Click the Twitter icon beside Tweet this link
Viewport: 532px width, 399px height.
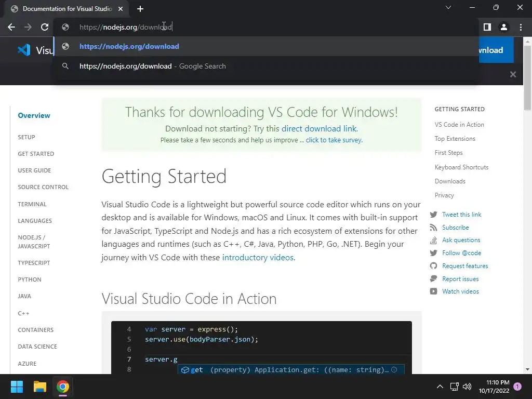pos(433,215)
